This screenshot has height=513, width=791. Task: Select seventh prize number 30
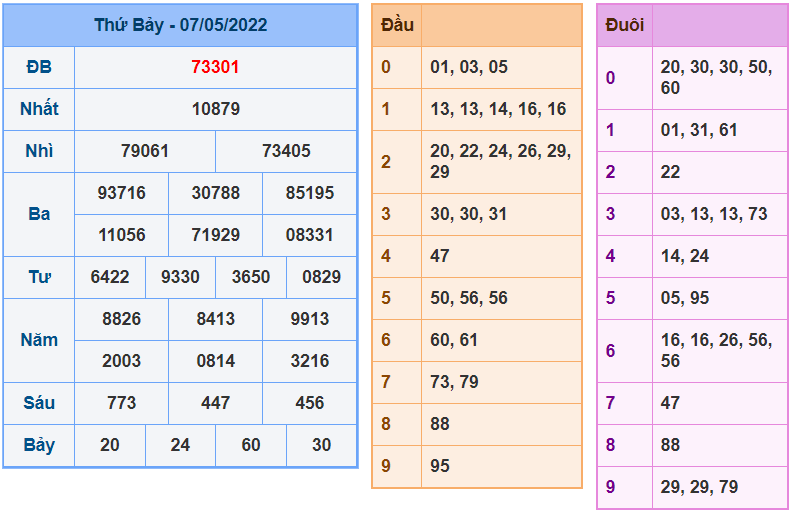(x=321, y=444)
